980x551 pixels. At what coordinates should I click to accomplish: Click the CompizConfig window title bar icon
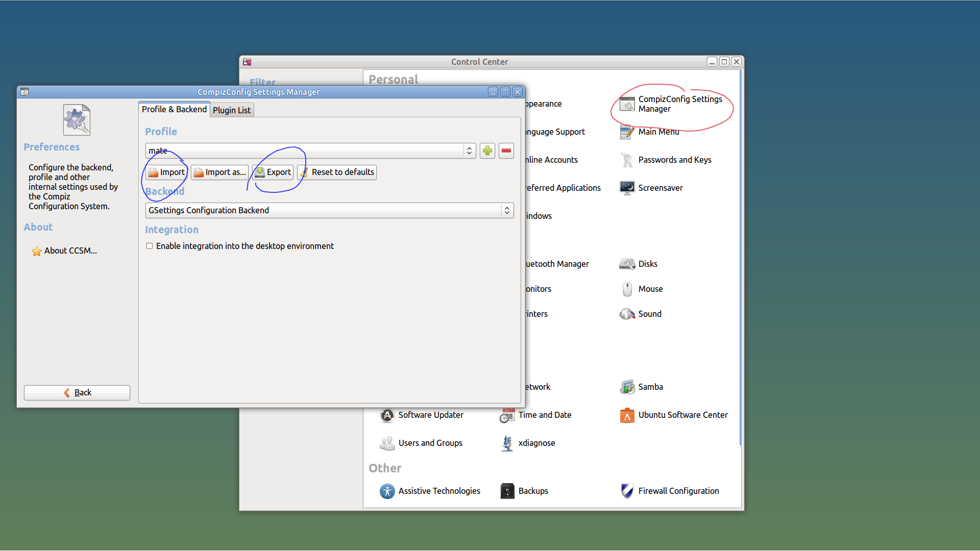pos(24,92)
